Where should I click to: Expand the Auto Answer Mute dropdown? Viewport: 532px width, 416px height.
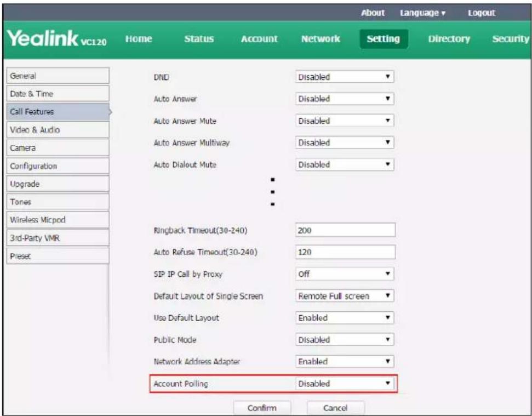pyautogui.click(x=345, y=121)
